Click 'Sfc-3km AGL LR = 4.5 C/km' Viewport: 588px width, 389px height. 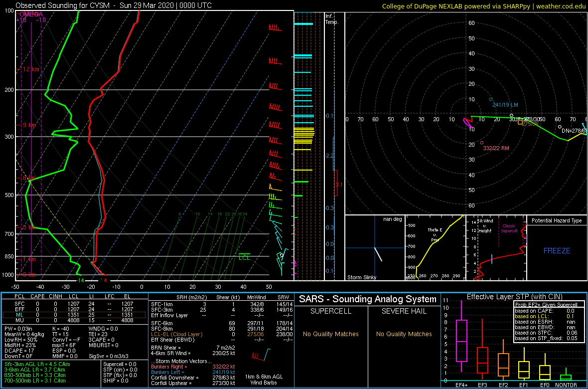click(x=37, y=364)
